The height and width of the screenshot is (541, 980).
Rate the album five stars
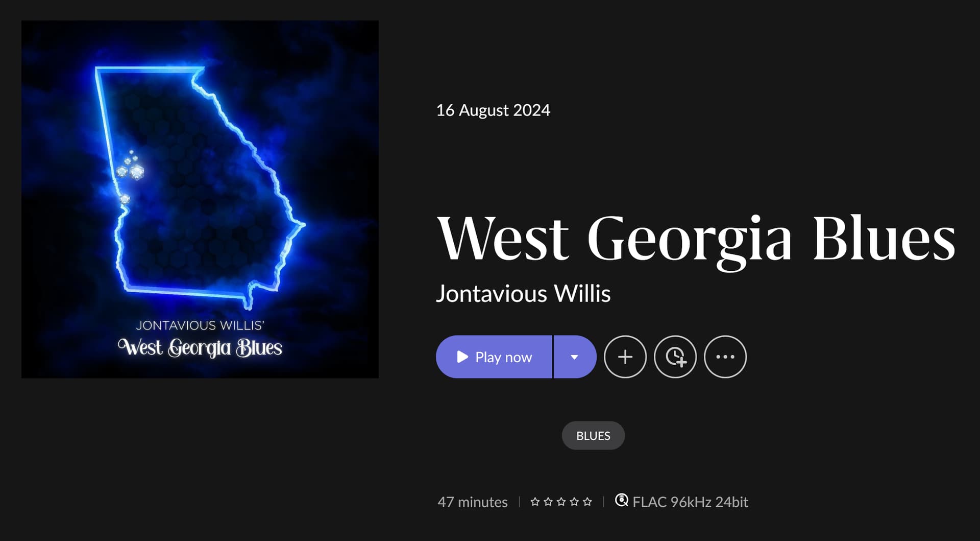click(x=587, y=502)
